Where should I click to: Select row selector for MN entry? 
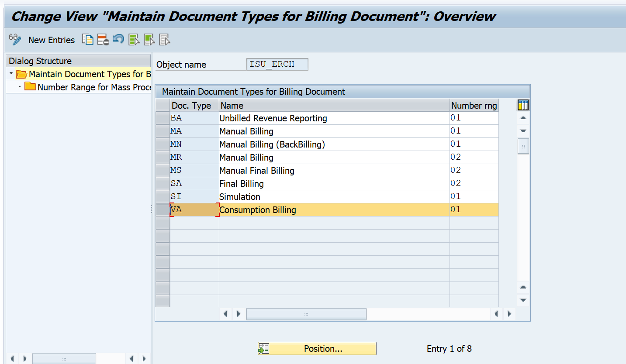click(163, 144)
